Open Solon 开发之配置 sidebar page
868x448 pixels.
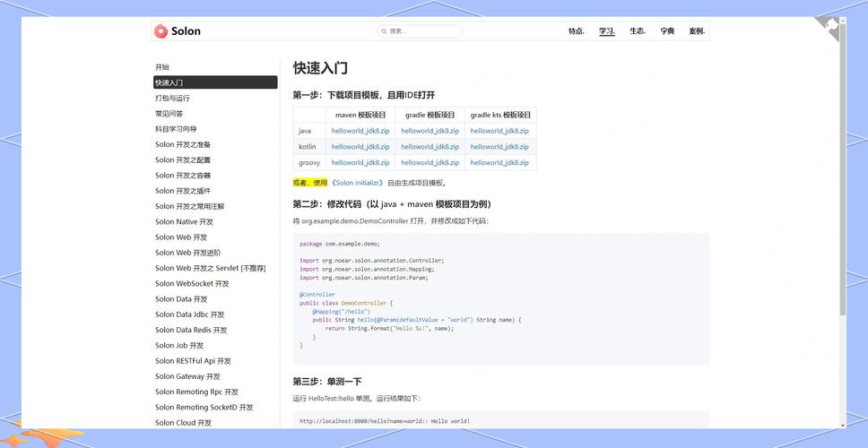coord(183,159)
